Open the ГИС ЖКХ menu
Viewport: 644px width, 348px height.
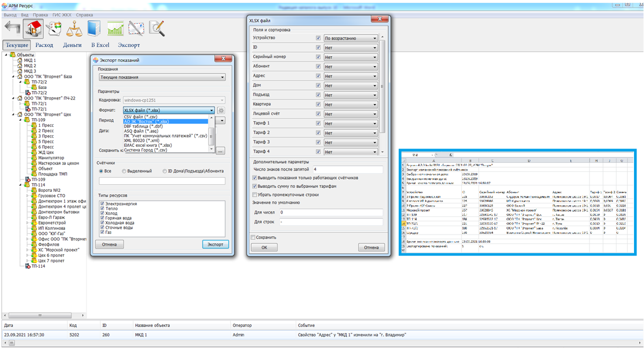pyautogui.click(x=62, y=15)
